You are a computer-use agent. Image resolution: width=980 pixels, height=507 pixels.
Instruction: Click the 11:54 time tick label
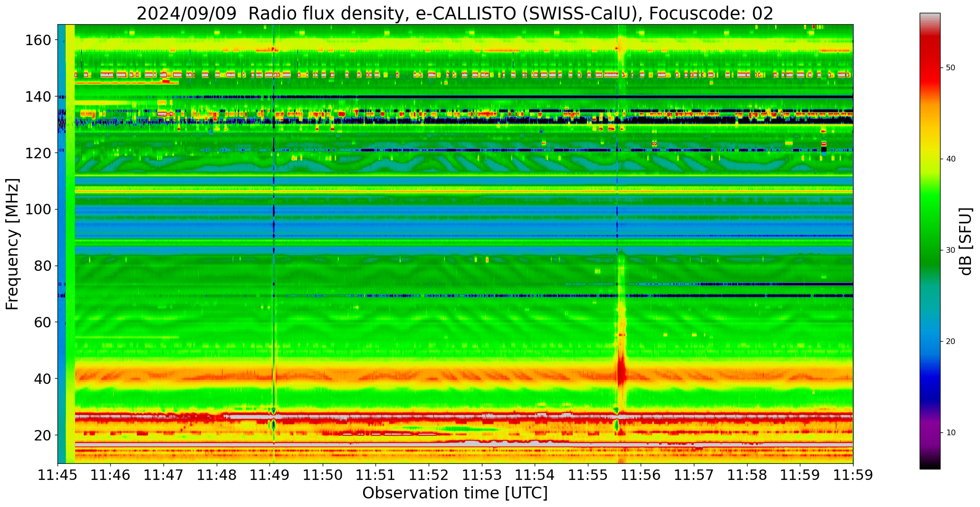535,476
